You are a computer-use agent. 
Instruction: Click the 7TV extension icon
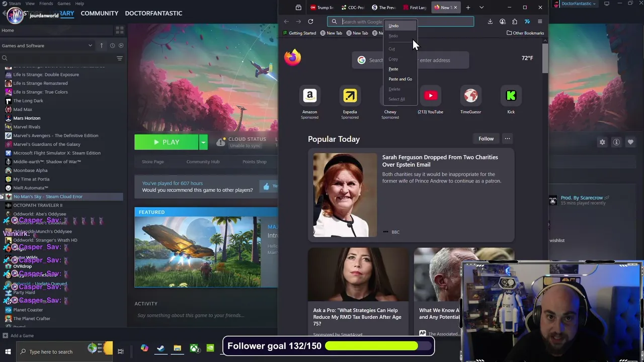[527, 22]
